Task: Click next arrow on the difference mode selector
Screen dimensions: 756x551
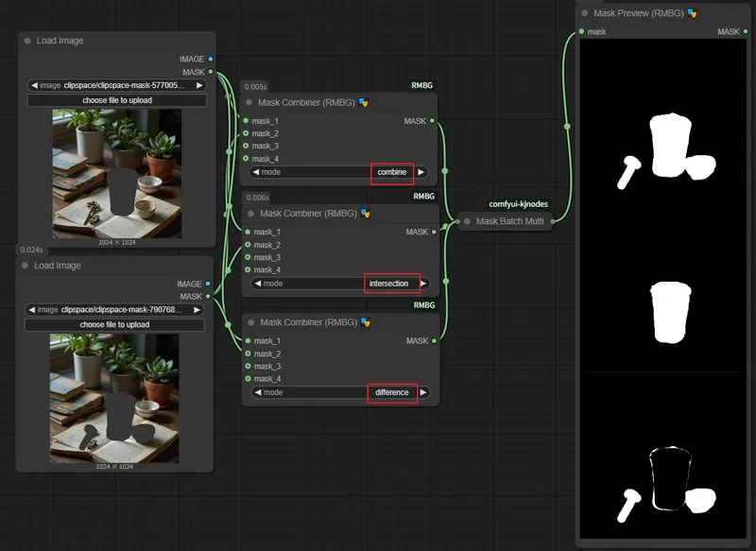Action: (422, 392)
